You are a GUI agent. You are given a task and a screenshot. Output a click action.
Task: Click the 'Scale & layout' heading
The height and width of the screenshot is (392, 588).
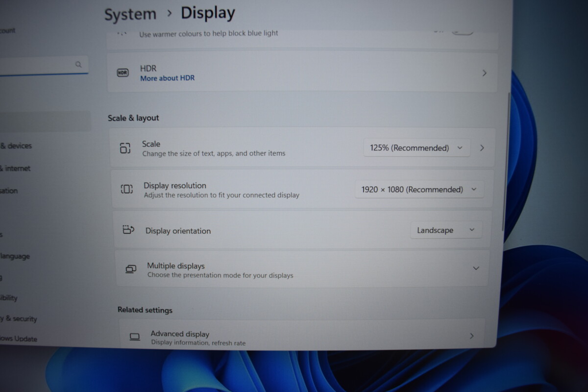(133, 118)
